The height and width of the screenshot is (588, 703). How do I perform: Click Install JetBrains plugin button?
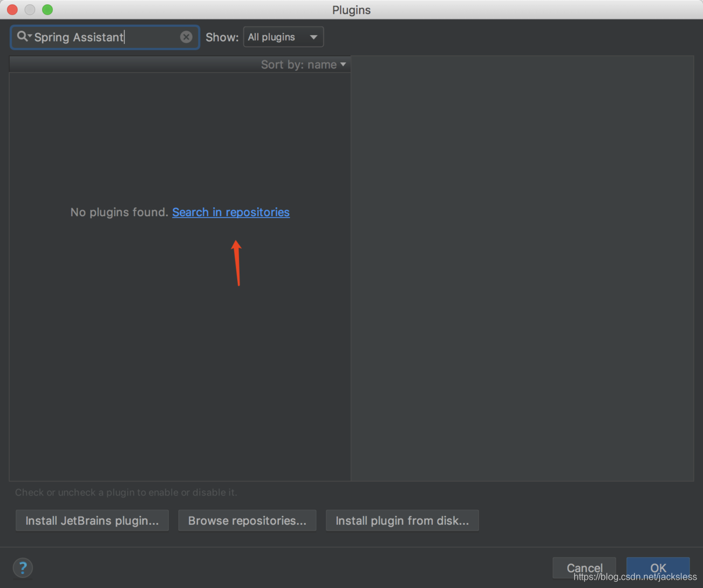coord(92,521)
